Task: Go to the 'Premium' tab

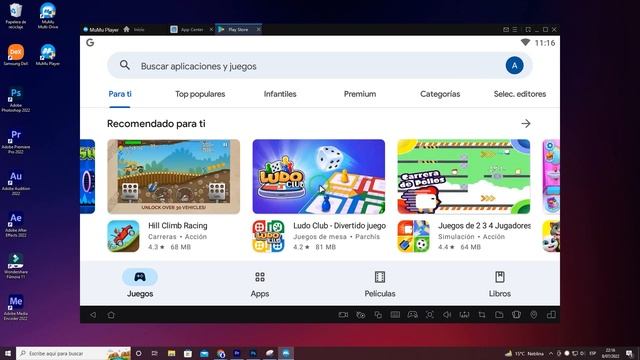Action: (x=360, y=94)
